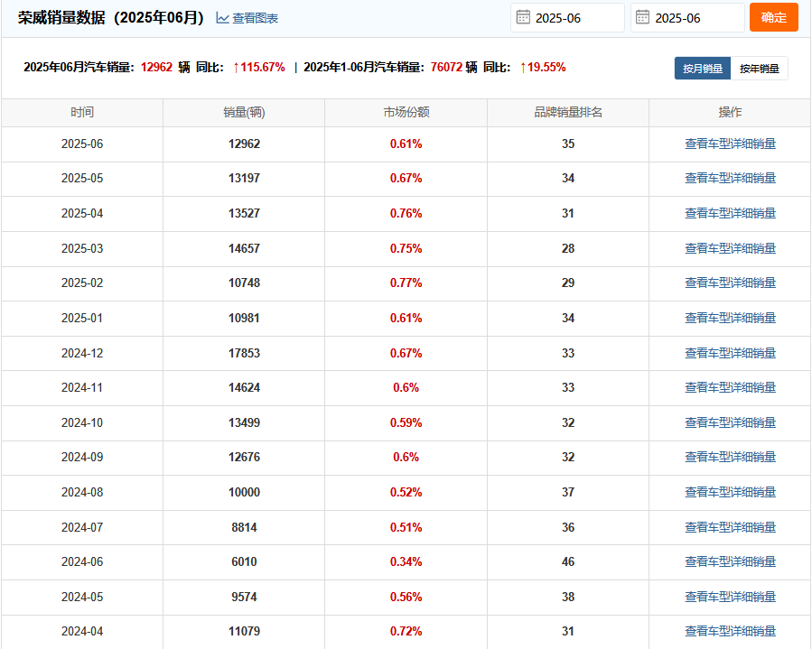Click the 销量(辆) column header
The width and height of the screenshot is (812, 649).
coord(244,112)
